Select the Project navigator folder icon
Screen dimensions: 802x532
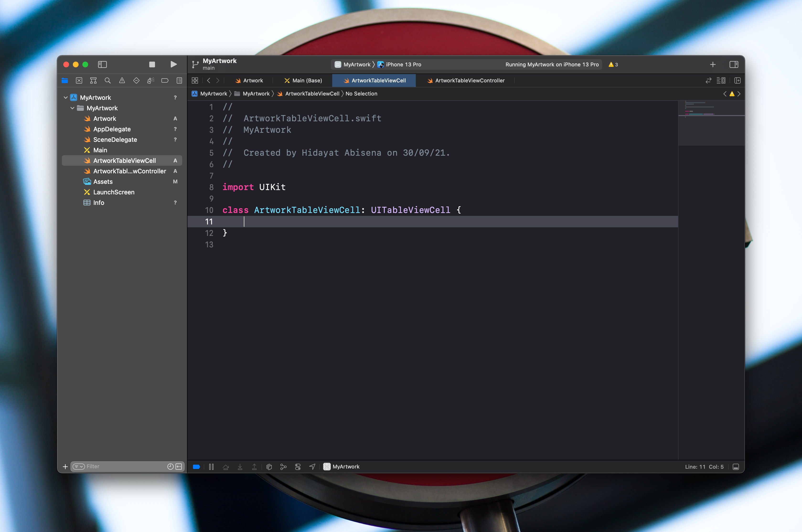(65, 80)
